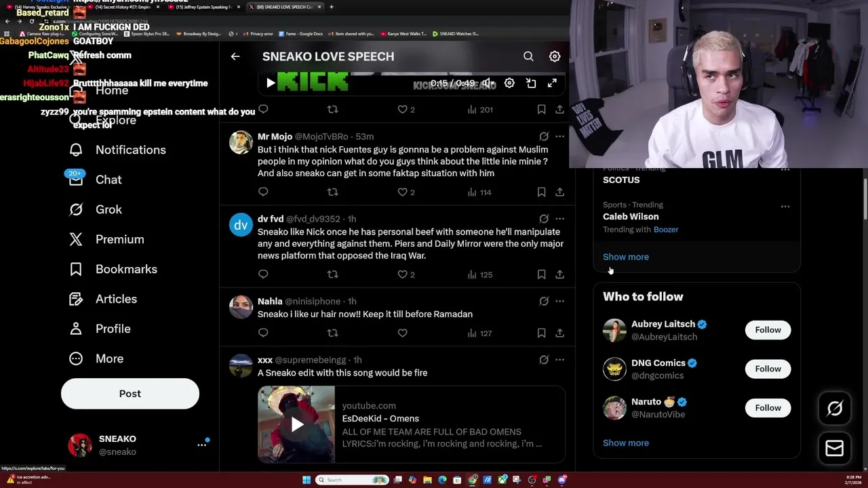
Task: Follow Aubrey Laitsch
Action: pos(768,330)
